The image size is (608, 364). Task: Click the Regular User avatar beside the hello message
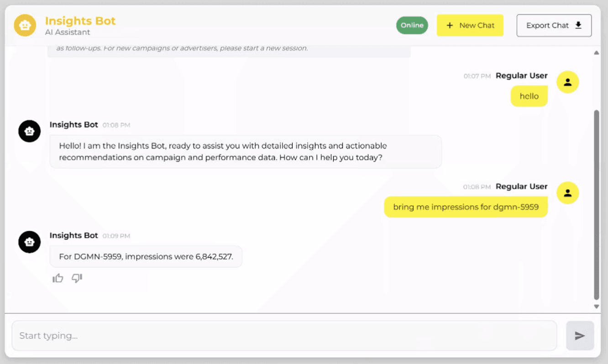click(x=567, y=82)
